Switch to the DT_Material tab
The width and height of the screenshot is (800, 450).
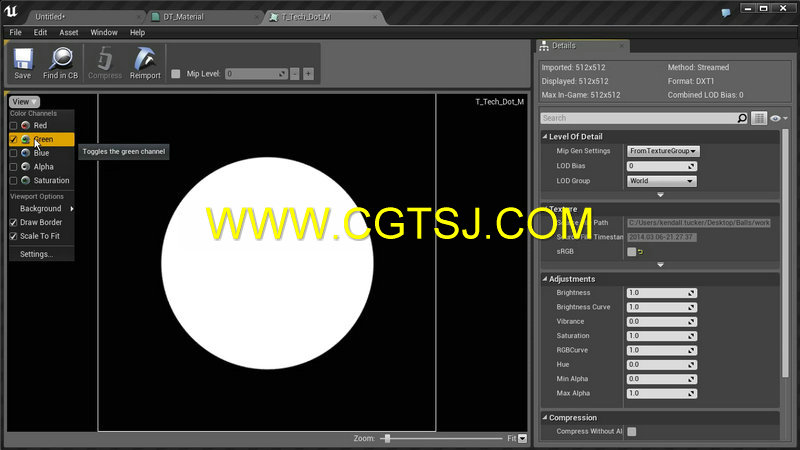click(x=204, y=17)
